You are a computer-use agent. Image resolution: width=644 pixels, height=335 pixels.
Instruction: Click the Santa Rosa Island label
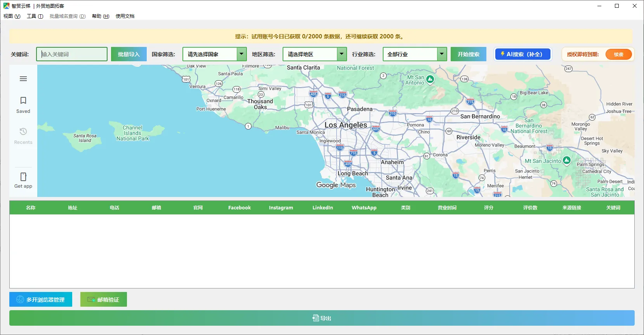tap(85, 138)
